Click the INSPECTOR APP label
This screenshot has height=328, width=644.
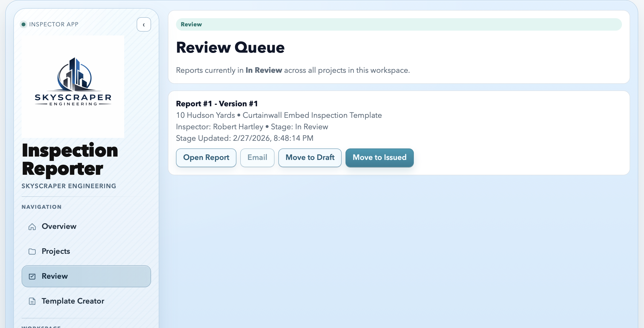click(53, 24)
